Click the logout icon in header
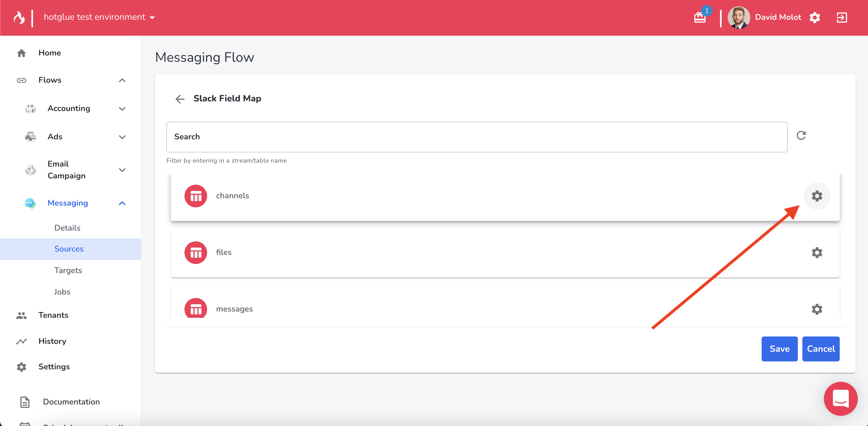This screenshot has height=426, width=868. (841, 17)
